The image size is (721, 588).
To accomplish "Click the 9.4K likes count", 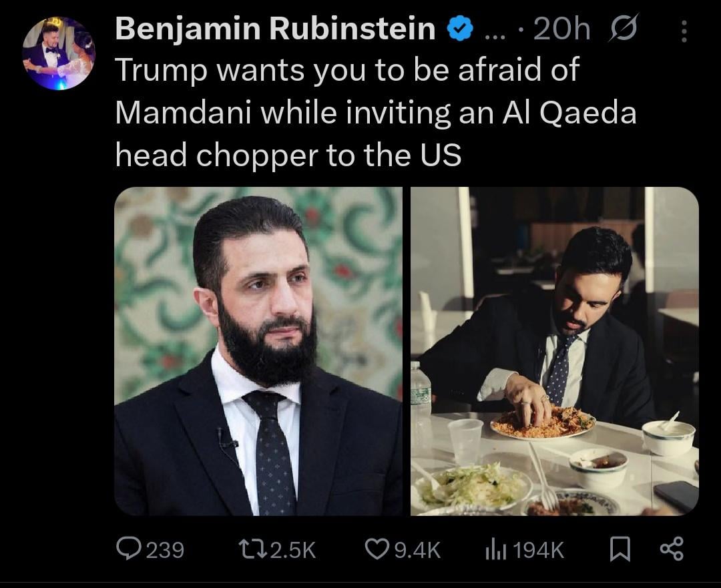I will pos(417,550).
